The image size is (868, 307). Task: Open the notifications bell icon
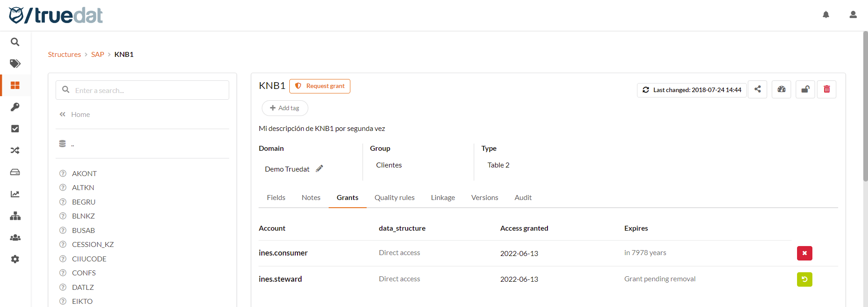(826, 15)
